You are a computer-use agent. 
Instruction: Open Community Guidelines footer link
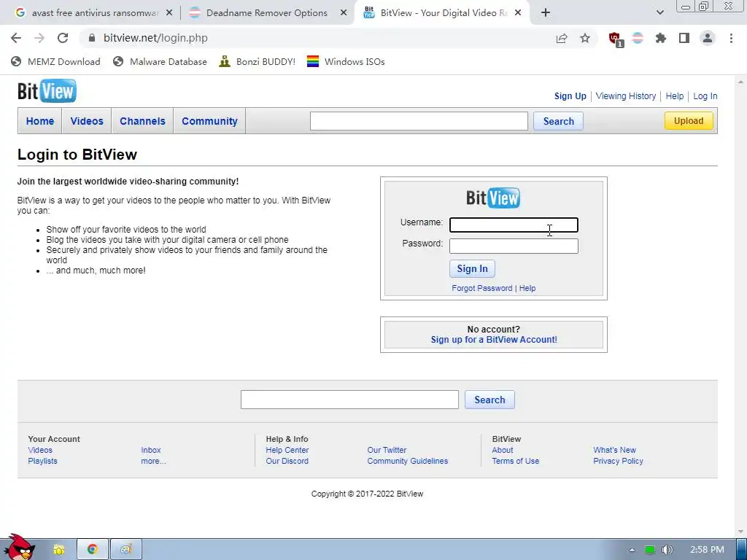(x=407, y=461)
